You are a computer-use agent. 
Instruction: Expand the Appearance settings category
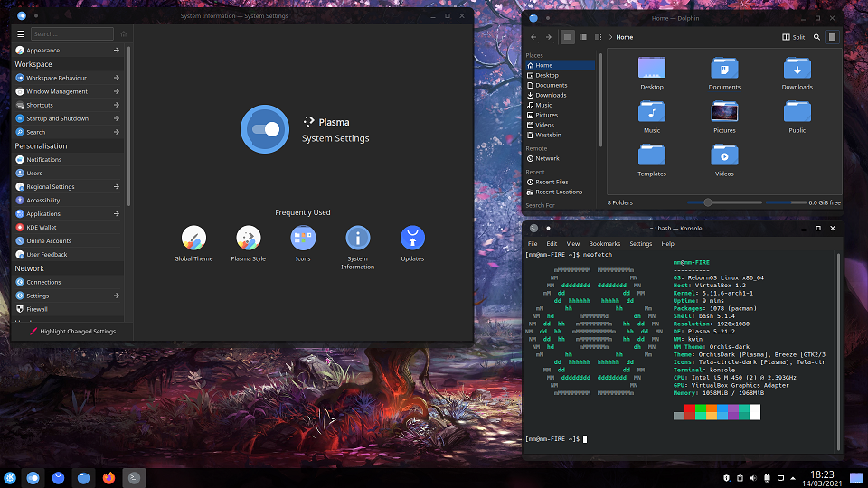pos(68,51)
